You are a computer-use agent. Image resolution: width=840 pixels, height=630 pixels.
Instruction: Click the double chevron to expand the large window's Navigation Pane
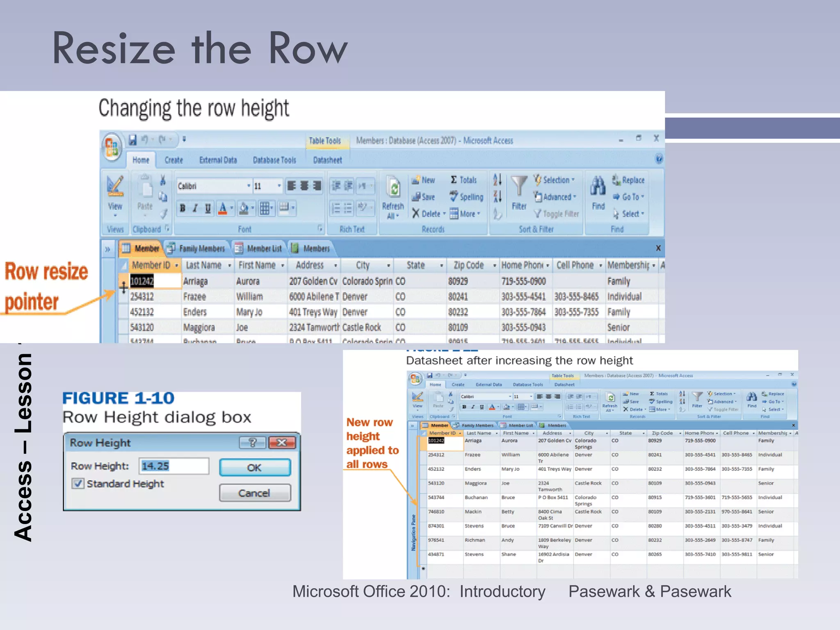[107, 249]
